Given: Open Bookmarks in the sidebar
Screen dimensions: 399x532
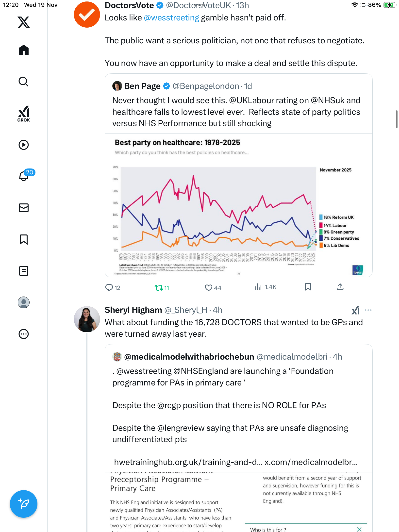Looking at the screenshot, I should (24, 239).
